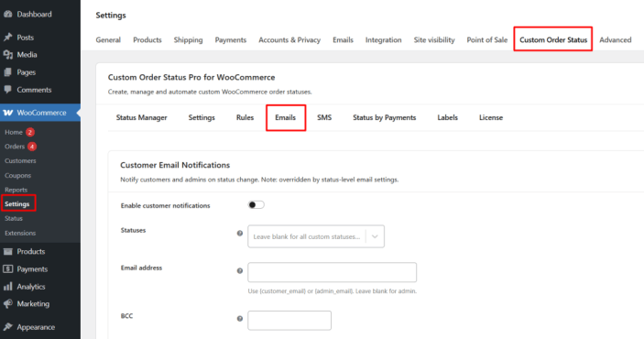Screen dimensions: 644x339
Task: Open the top Emails settings tab
Action: coord(343,40)
